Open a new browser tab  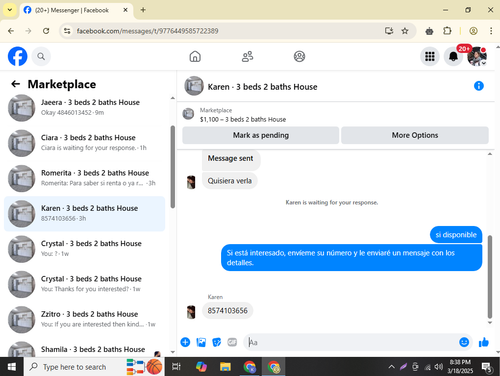[143, 10]
